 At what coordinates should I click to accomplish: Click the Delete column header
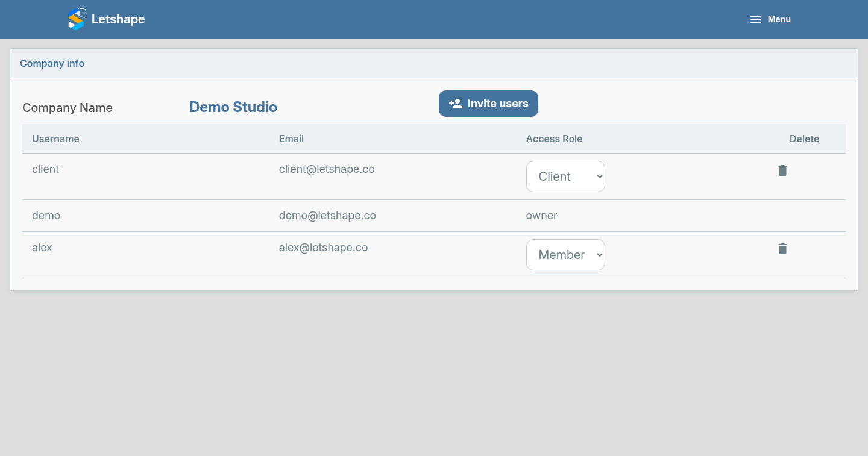pyautogui.click(x=804, y=139)
